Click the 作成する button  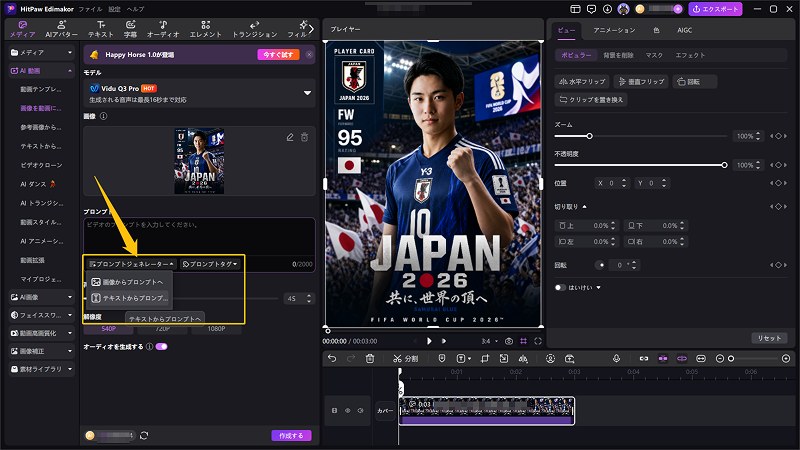pos(291,435)
